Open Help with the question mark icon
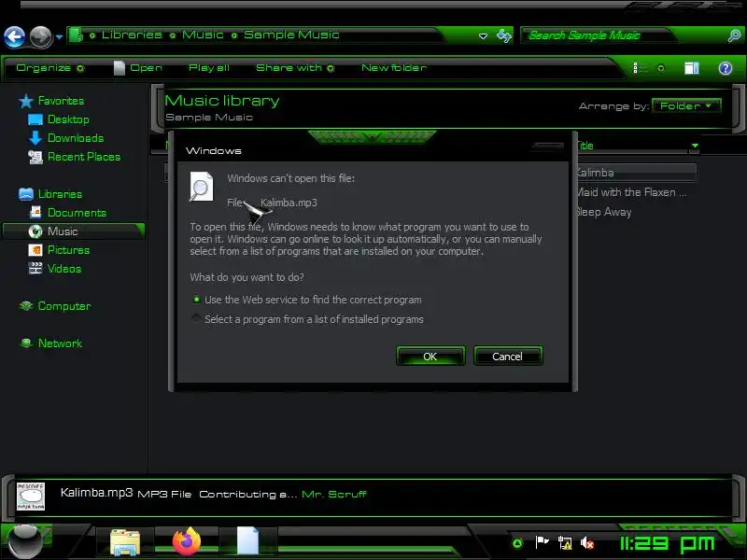747x560 pixels. 726,68
